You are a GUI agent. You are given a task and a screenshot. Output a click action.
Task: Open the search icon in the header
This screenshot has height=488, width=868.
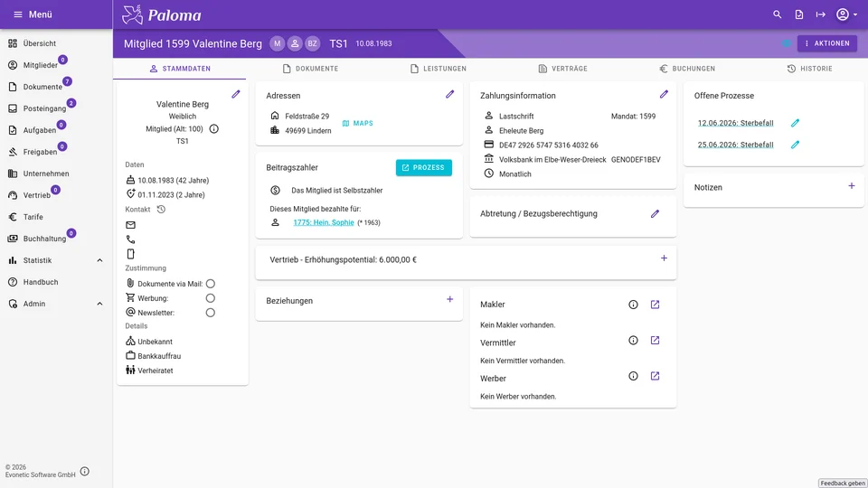778,14
